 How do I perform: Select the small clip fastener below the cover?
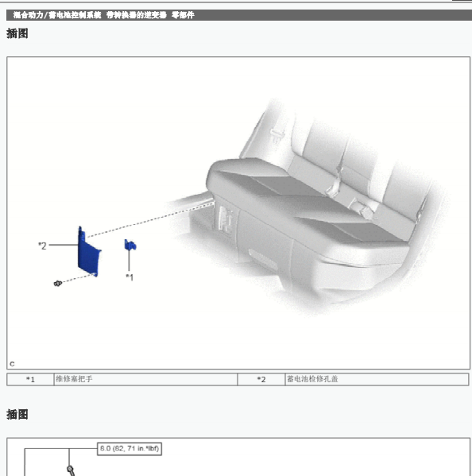(58, 284)
